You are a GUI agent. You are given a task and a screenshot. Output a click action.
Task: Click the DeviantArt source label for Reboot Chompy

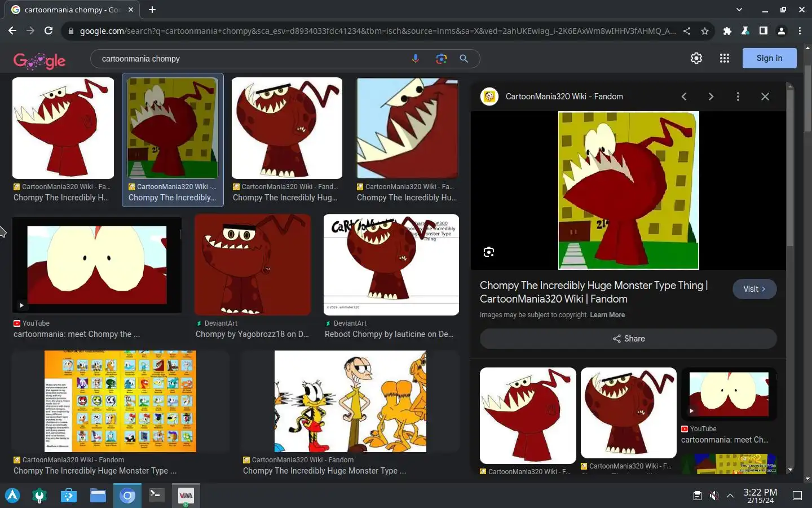[350, 323]
